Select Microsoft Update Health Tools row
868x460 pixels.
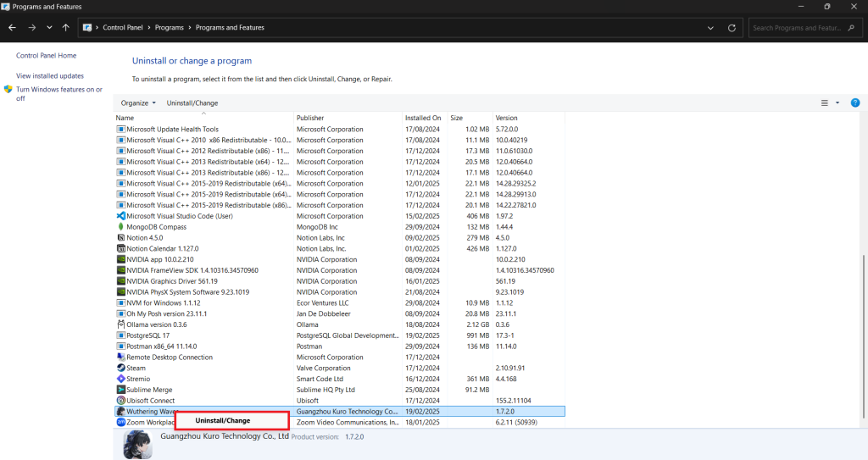click(339, 129)
